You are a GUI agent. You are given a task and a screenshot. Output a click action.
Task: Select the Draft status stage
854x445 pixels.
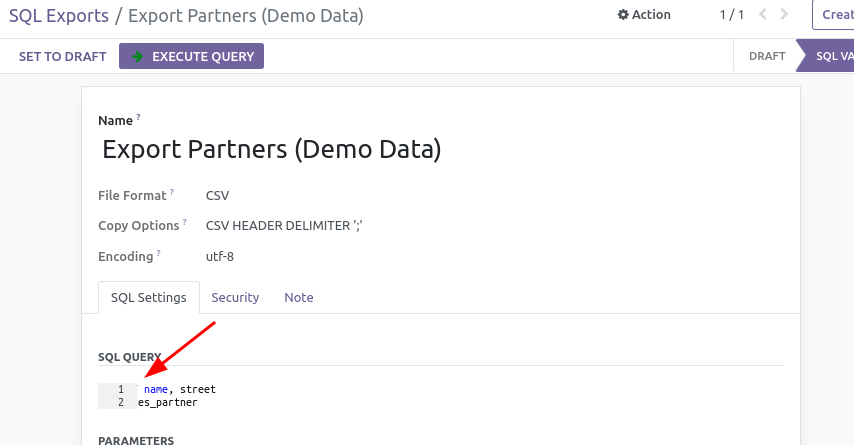pos(767,56)
